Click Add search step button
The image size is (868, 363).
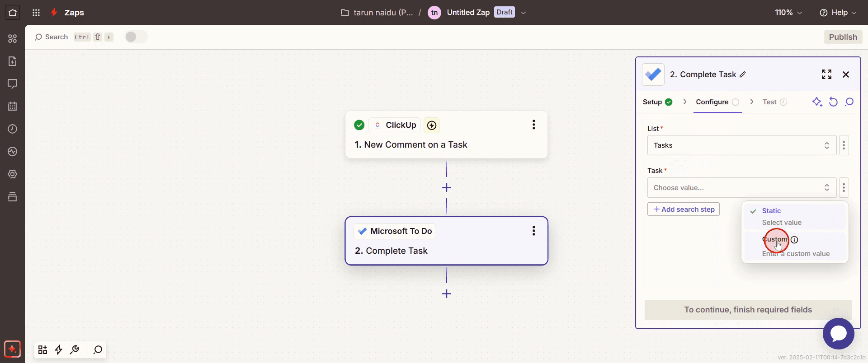tap(684, 209)
